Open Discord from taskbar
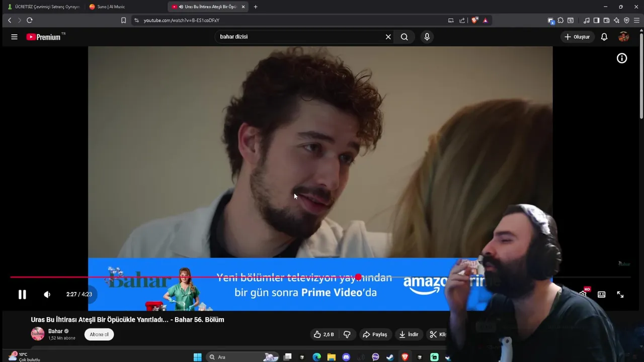The height and width of the screenshot is (362, 644). (x=346, y=357)
